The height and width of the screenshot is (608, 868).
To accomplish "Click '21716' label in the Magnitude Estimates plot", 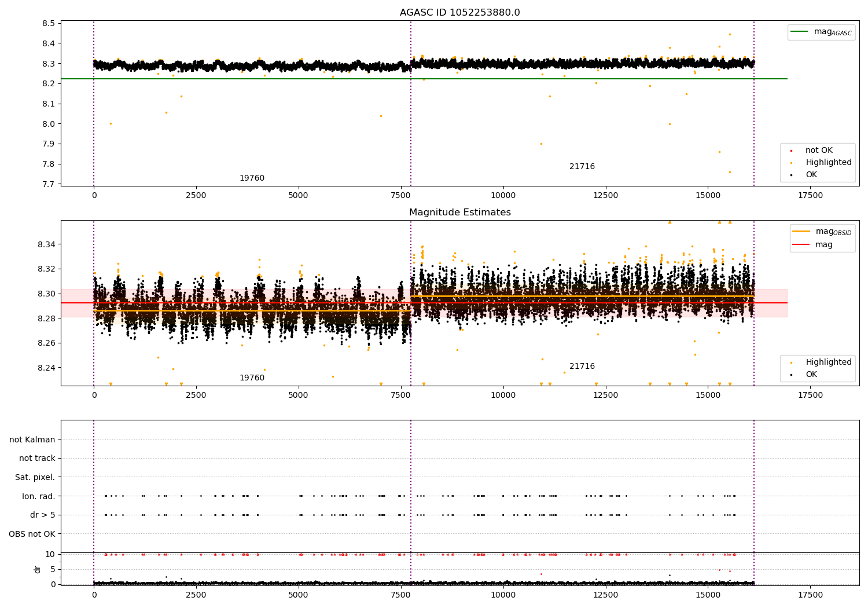I will point(582,367).
